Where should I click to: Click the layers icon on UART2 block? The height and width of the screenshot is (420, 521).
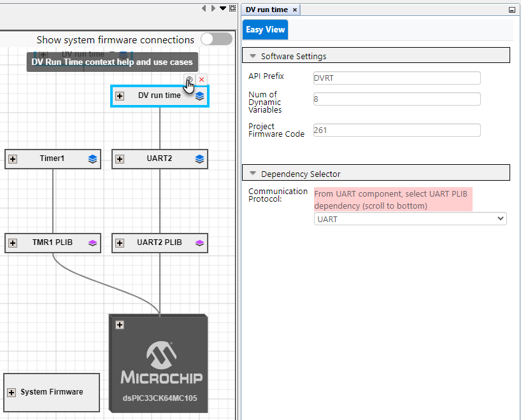199,159
